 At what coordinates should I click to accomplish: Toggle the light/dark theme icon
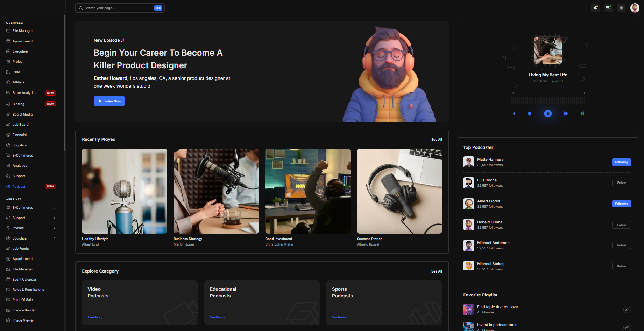(x=621, y=8)
